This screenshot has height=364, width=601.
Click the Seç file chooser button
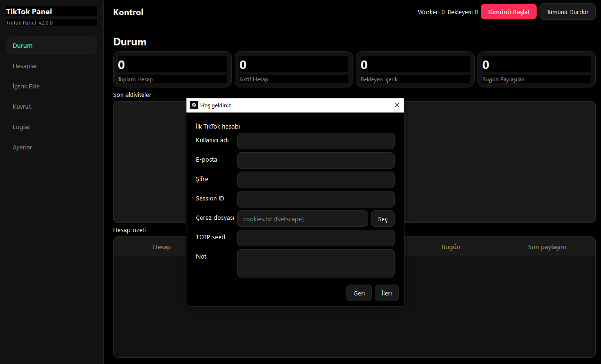(383, 219)
